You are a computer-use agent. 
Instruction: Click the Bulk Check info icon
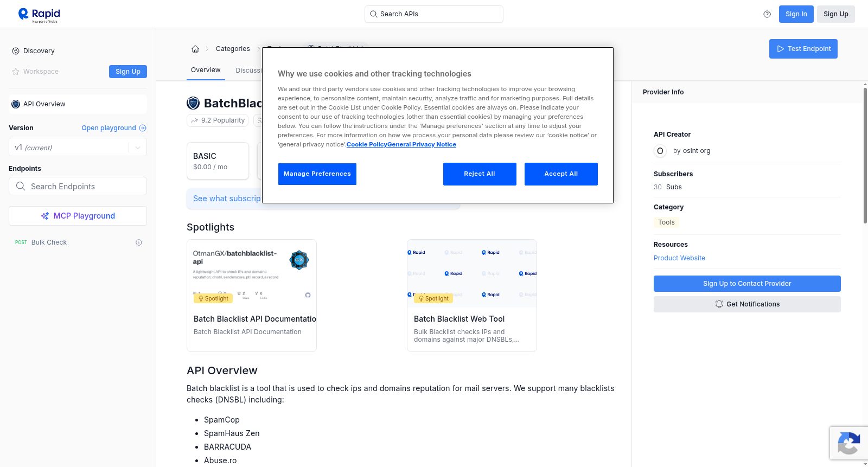pyautogui.click(x=139, y=242)
